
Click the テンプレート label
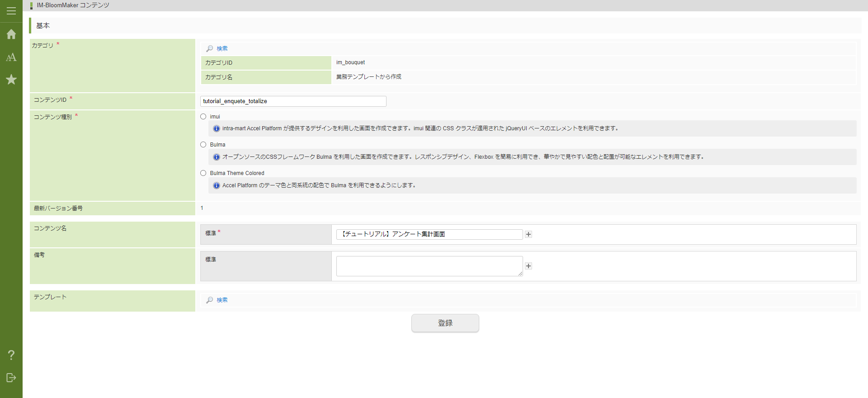coord(50,297)
